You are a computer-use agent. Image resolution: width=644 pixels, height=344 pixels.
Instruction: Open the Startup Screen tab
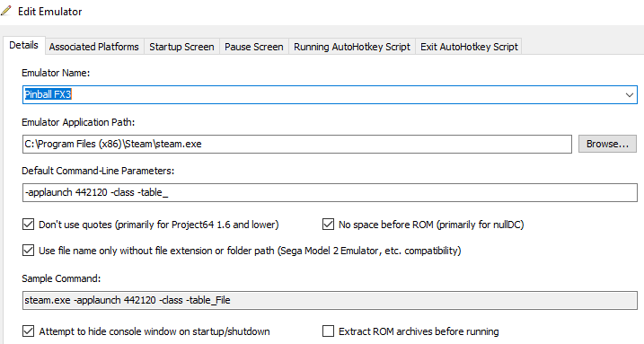click(x=181, y=47)
